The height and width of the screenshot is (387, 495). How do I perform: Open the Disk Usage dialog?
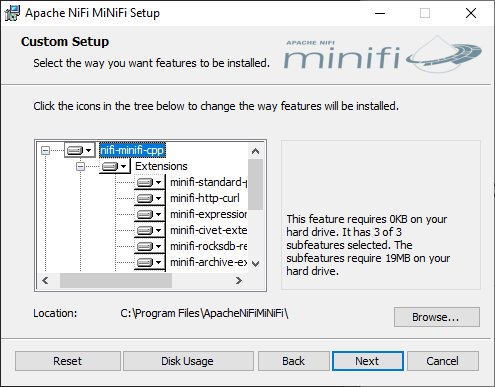click(x=188, y=361)
